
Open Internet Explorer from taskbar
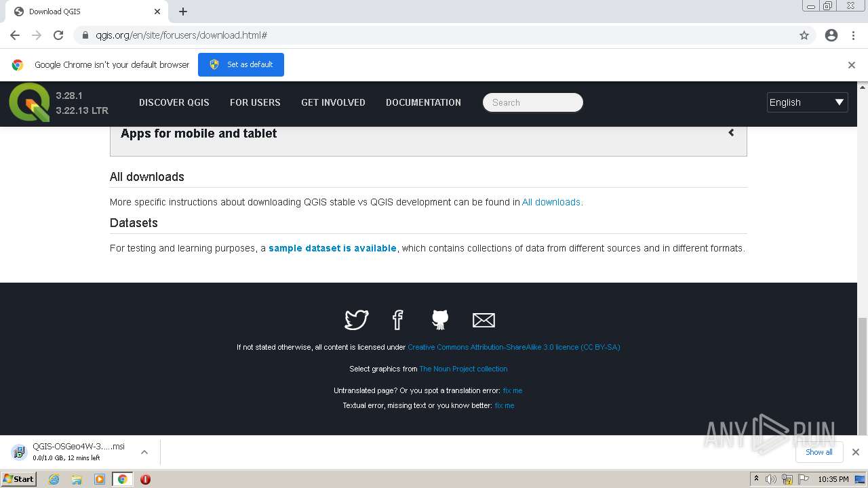coord(54,479)
